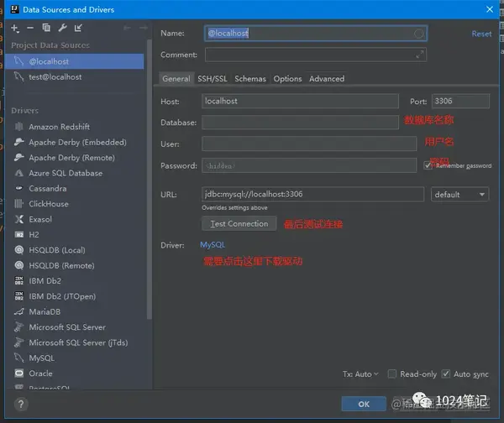Expand the Comment field with the expand icon
This screenshot has height=423, width=504.
pyautogui.click(x=419, y=55)
